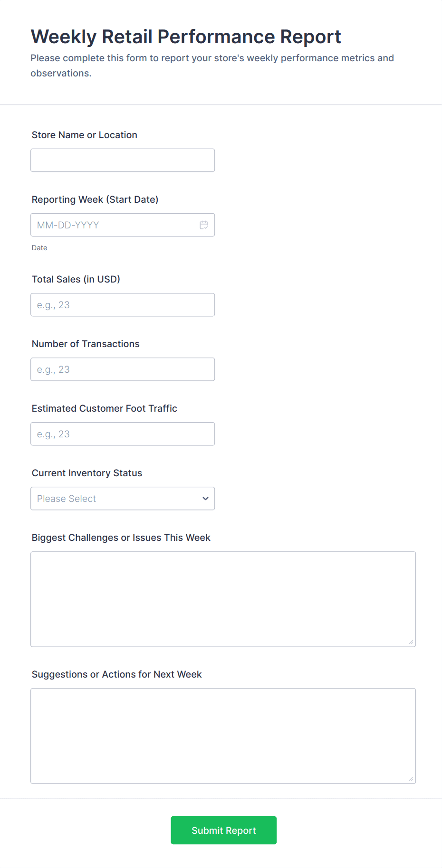Click the chevron on Inventory Status dropdown
The width and height of the screenshot is (442, 868).
[x=205, y=499]
